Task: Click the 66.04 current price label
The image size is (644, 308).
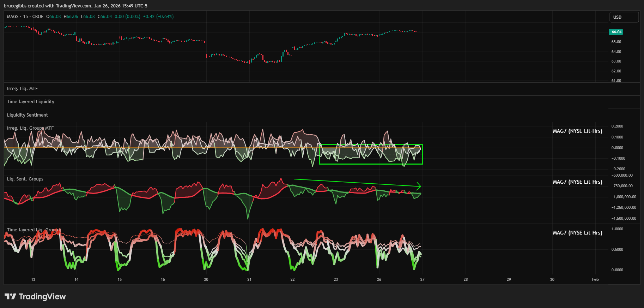Action: point(616,32)
